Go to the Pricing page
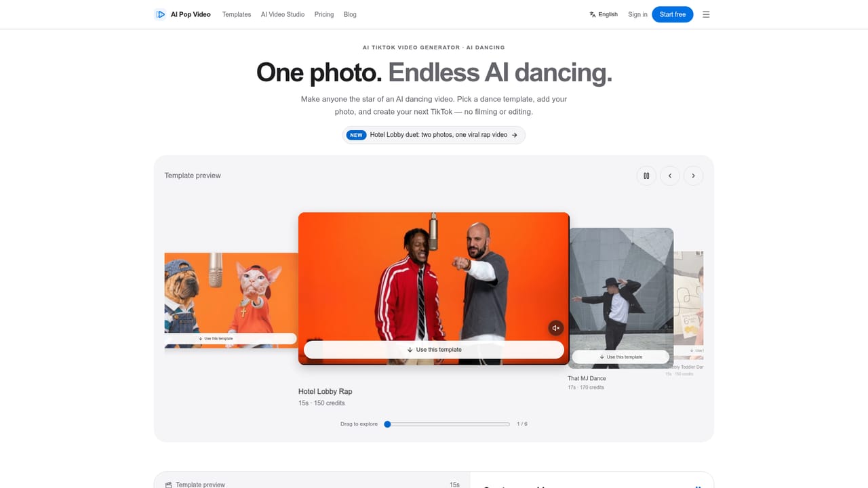Image resolution: width=868 pixels, height=488 pixels. pos(324,14)
